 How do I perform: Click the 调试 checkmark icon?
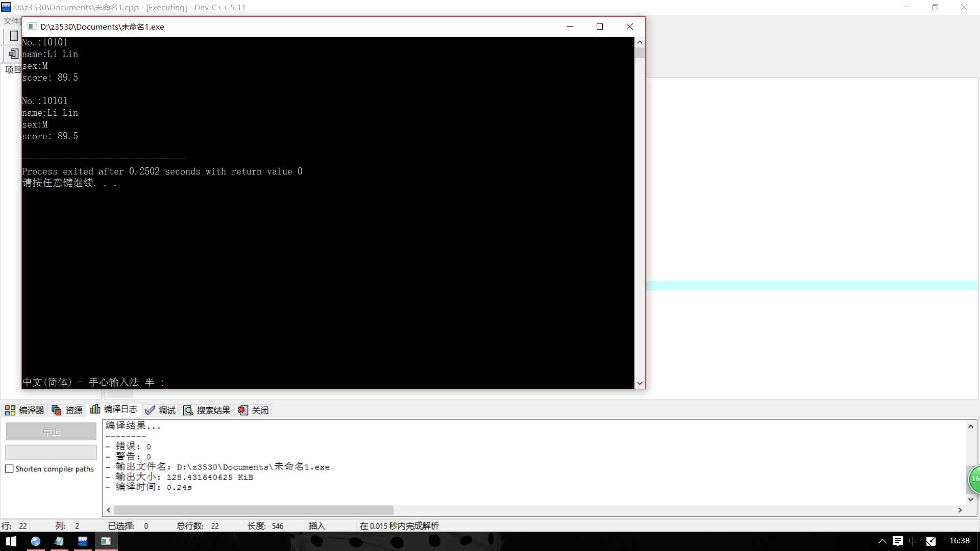pyautogui.click(x=150, y=410)
